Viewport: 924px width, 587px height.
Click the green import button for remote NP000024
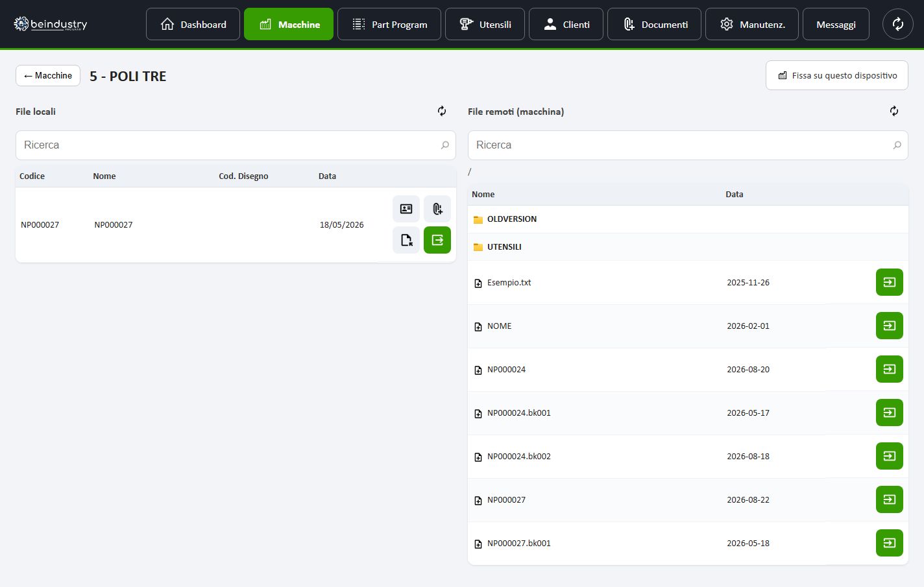click(x=890, y=369)
